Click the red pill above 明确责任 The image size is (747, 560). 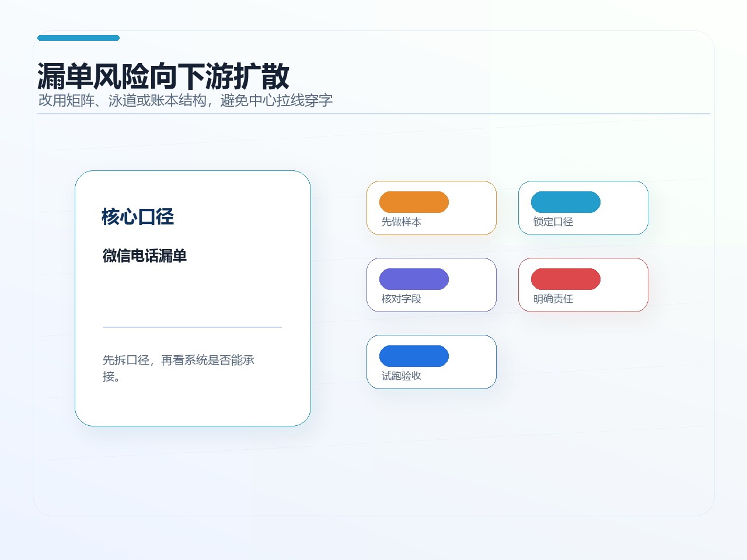(566, 279)
